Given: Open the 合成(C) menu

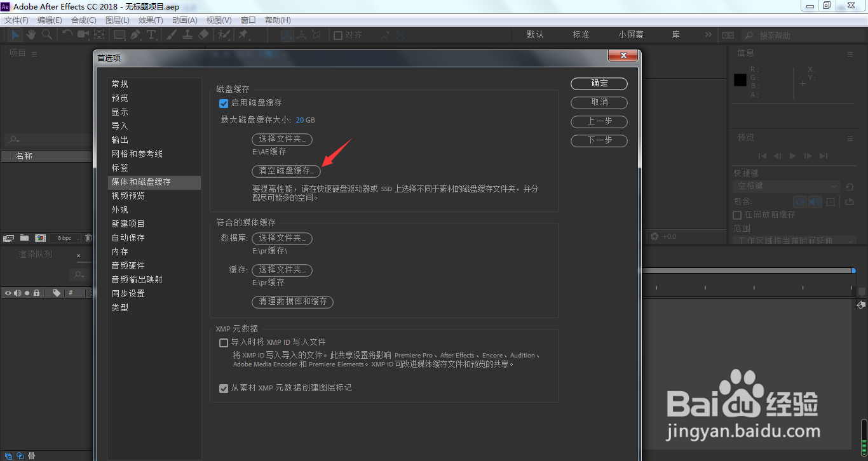Looking at the screenshot, I should tap(84, 20).
